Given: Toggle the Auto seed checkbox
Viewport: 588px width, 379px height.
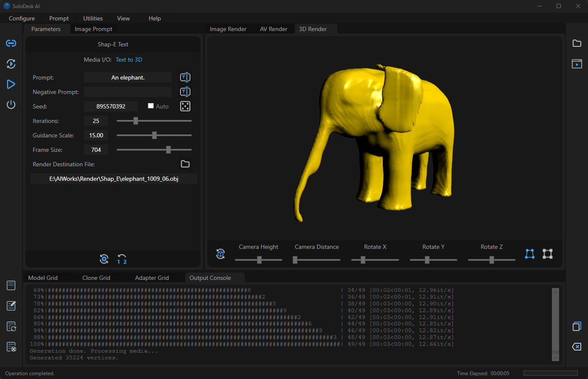Looking at the screenshot, I should [x=151, y=106].
